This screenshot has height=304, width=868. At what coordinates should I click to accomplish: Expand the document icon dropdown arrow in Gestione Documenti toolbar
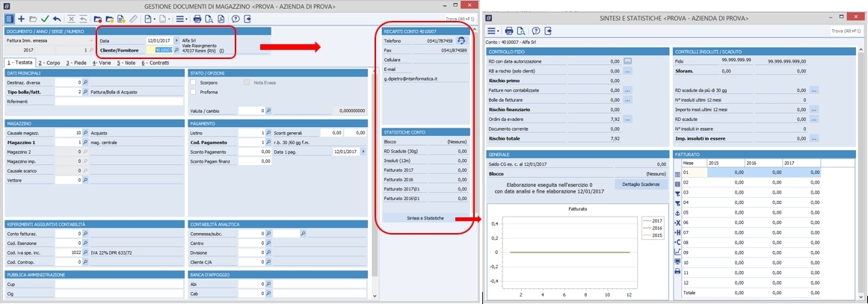155,19
